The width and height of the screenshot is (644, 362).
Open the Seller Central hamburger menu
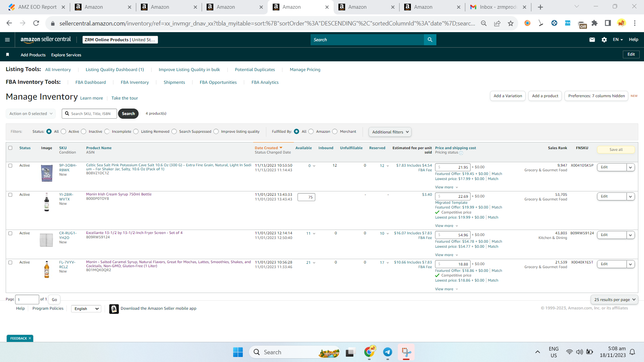point(7,40)
